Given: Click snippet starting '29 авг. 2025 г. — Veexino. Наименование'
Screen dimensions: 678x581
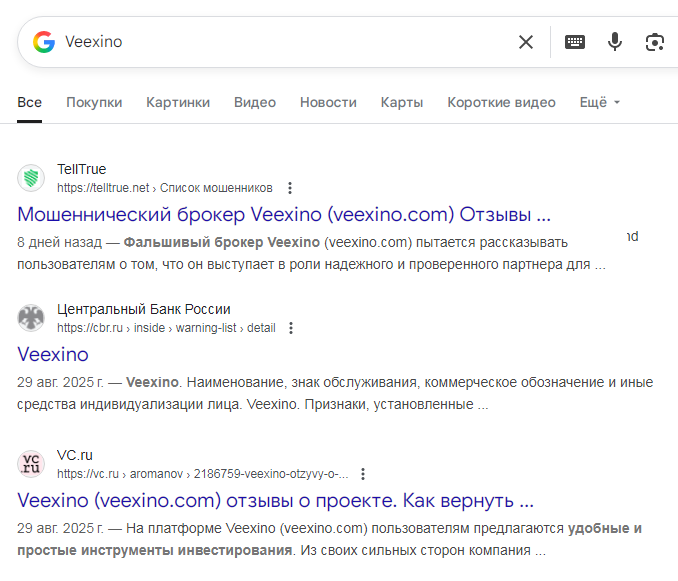Looking at the screenshot, I should (335, 393).
